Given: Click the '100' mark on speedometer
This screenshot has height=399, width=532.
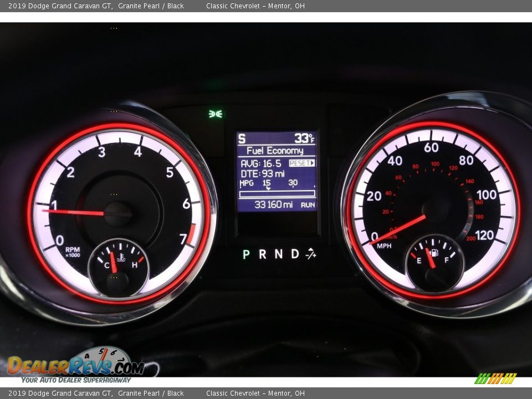Looking at the screenshot, I should pos(487,195).
